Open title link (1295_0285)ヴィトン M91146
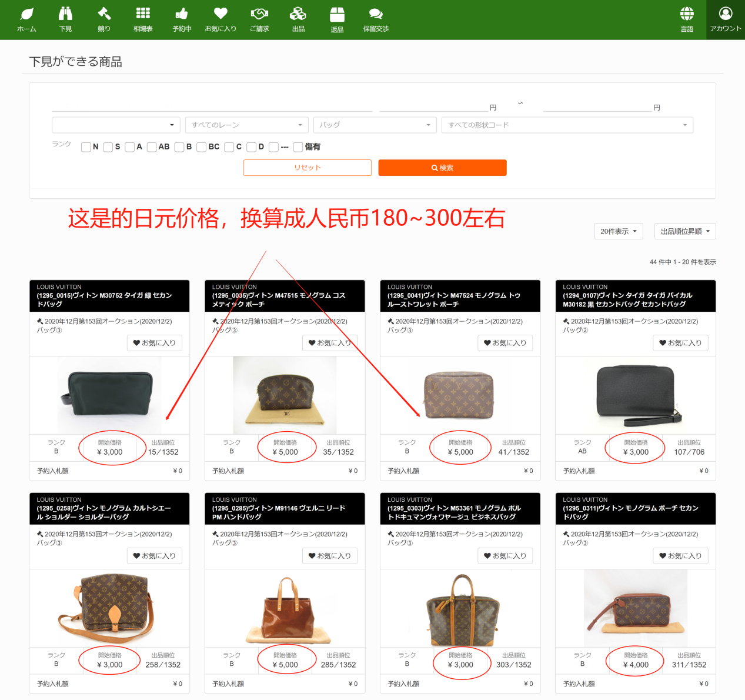Viewport: 745px width, 700px height. click(279, 512)
